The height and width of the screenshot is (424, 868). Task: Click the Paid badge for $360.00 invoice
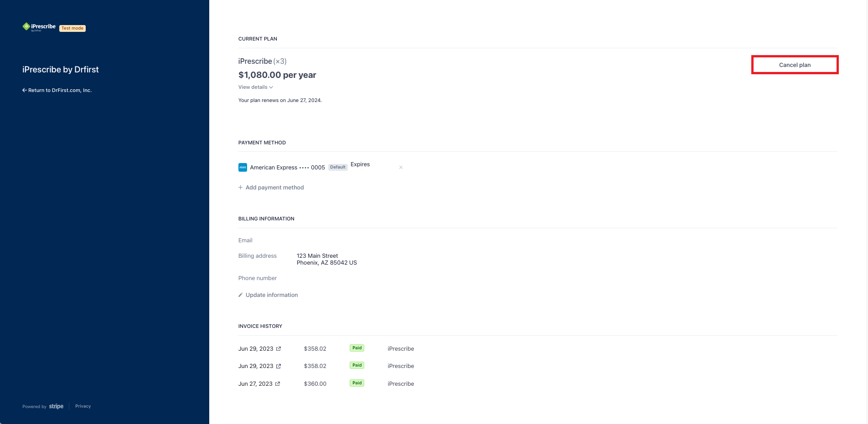coord(357,383)
